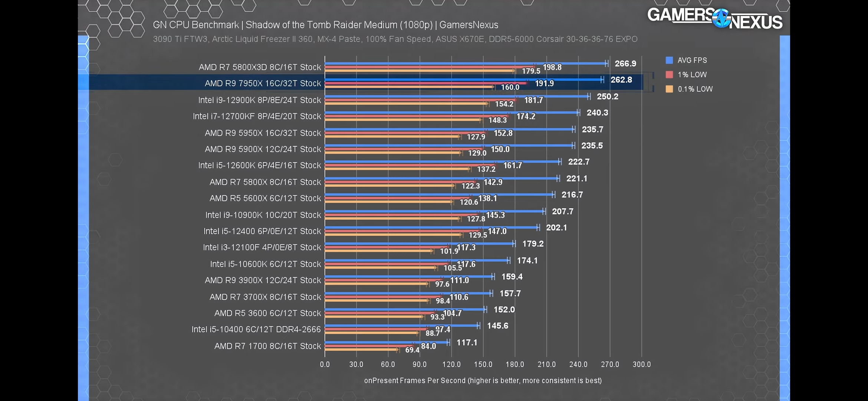Select the highlighted AMD R9 7950X row label
The image size is (868, 401).
click(263, 83)
